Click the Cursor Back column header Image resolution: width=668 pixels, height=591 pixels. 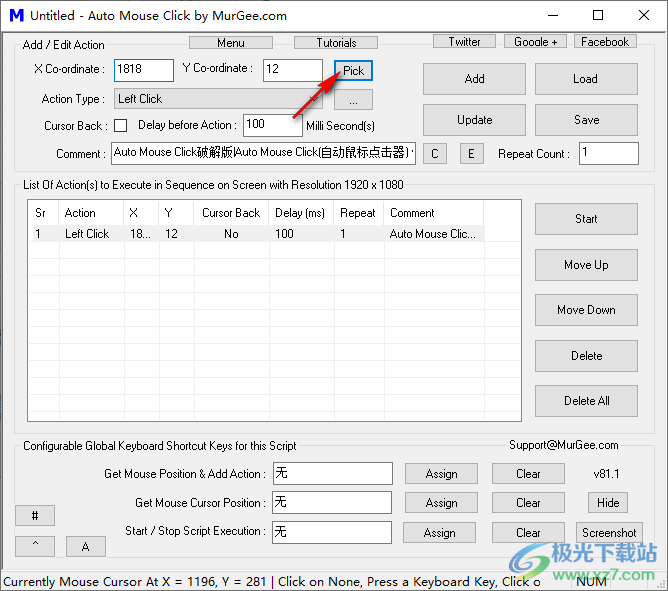(x=231, y=213)
